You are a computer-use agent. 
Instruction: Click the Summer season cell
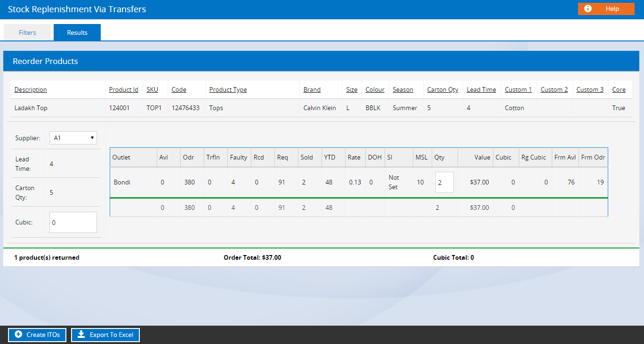[405, 108]
